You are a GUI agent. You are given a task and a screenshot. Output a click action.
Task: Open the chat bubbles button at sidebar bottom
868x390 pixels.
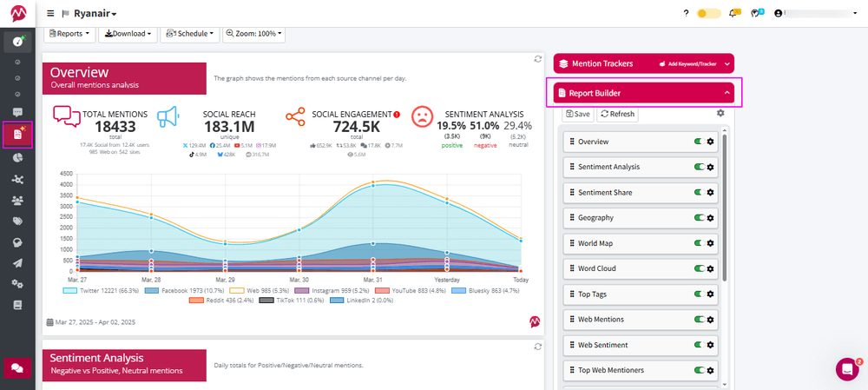(x=17, y=367)
